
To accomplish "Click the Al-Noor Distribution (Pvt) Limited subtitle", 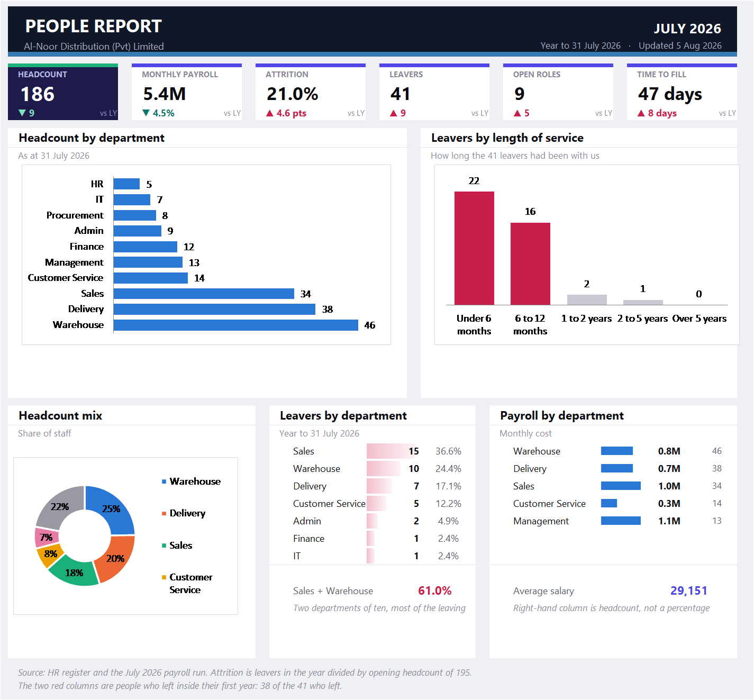I will coord(94,47).
